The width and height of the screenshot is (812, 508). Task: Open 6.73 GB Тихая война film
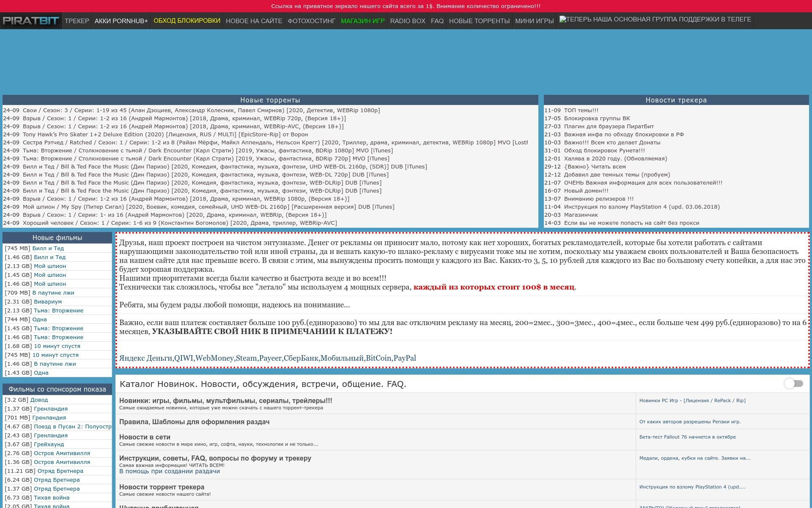click(52, 497)
